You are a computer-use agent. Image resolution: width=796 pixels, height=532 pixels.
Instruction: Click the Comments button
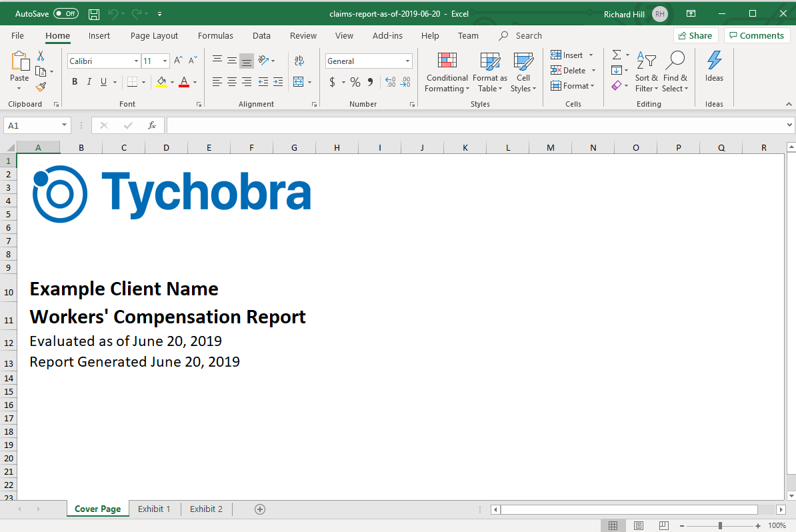[757, 35]
